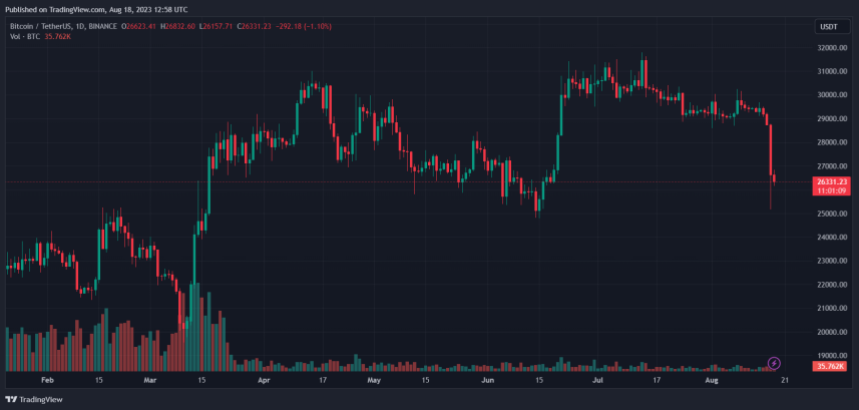
Task: Open the Published on TradingView.com link
Action: tap(96, 8)
